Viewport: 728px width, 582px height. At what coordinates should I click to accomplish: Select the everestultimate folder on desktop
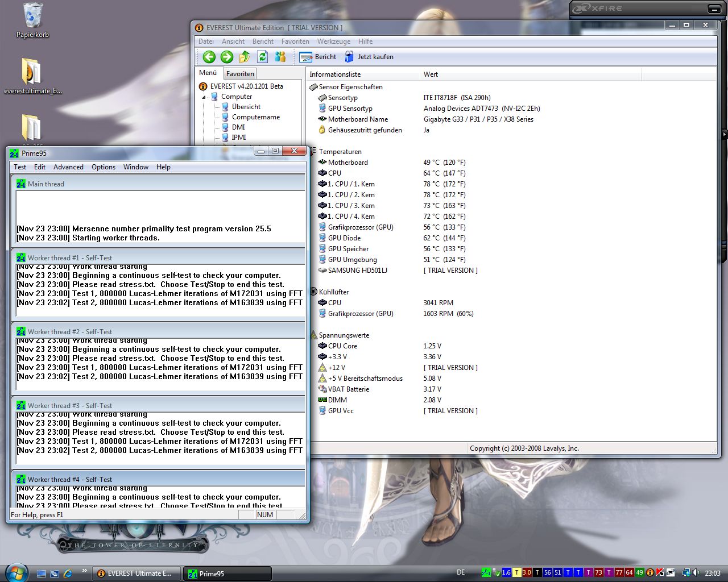[32, 76]
